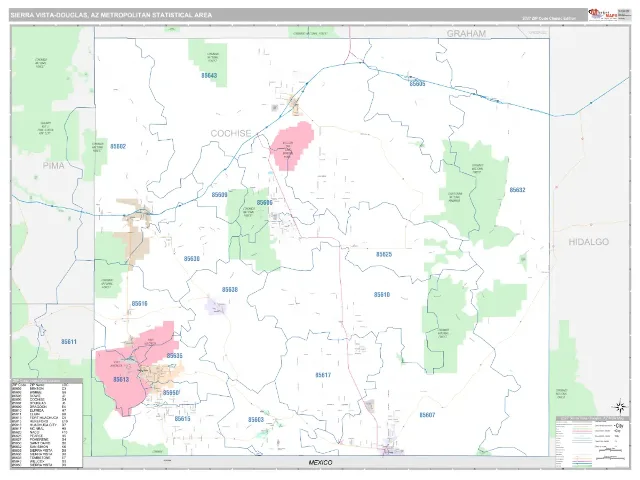This screenshot has width=640, height=480.
Task: Click ZIP code label 85632
Action: (517, 190)
